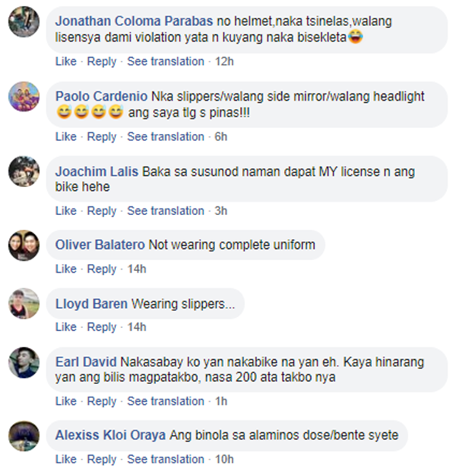
Task: Open Paolo Cardenio's profile avatar
Action: 23,96
